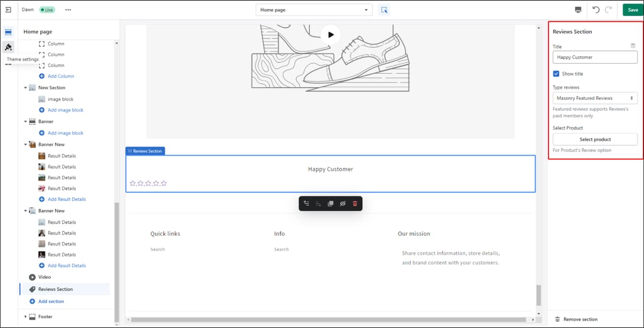Click Add image block under Banner

coord(65,133)
